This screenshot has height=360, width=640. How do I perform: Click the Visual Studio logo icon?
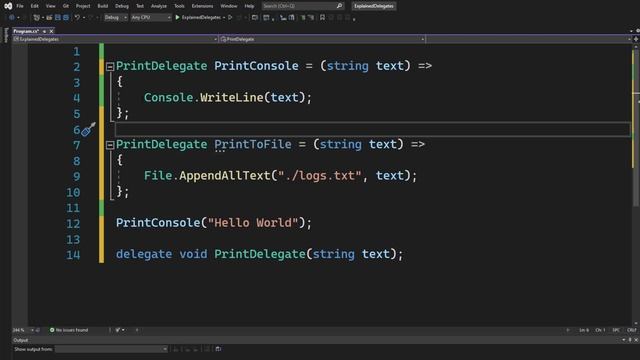click(8, 6)
